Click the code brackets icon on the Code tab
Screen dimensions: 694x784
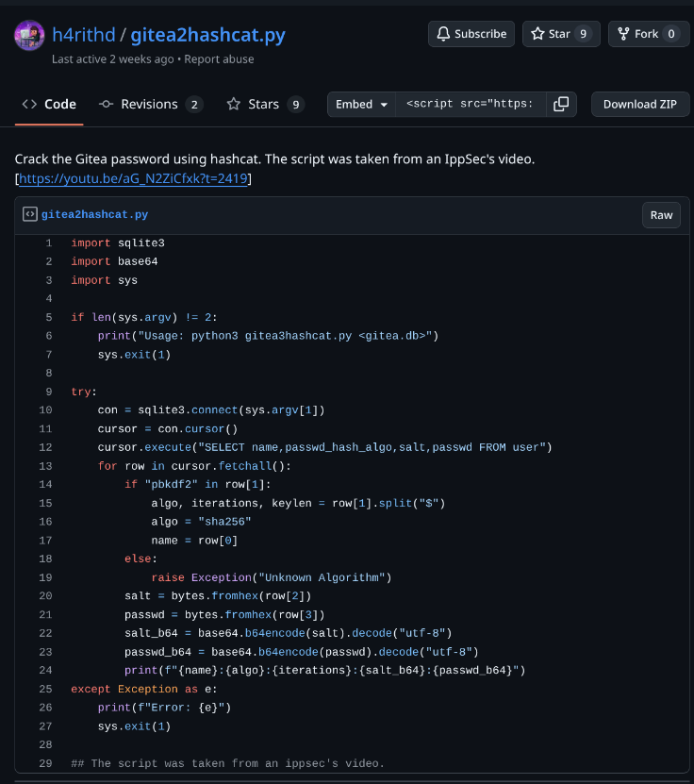pyautogui.click(x=29, y=104)
